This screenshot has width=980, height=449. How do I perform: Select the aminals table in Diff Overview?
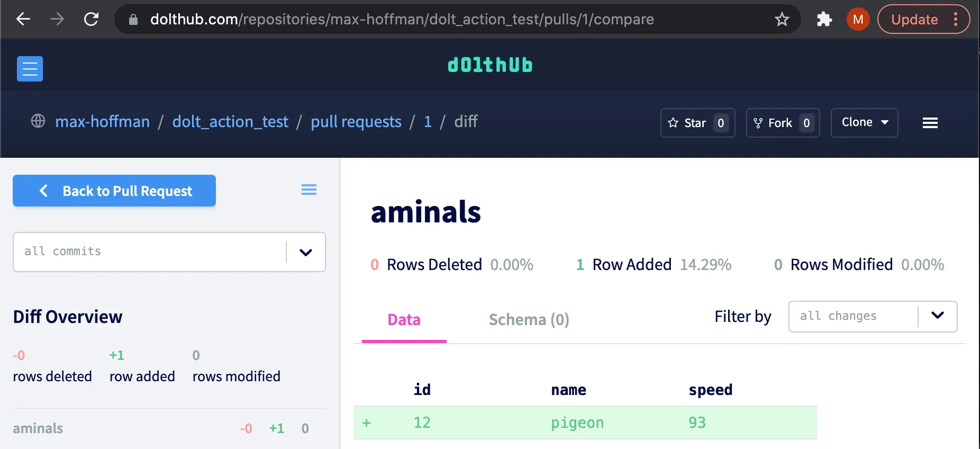coord(38,428)
